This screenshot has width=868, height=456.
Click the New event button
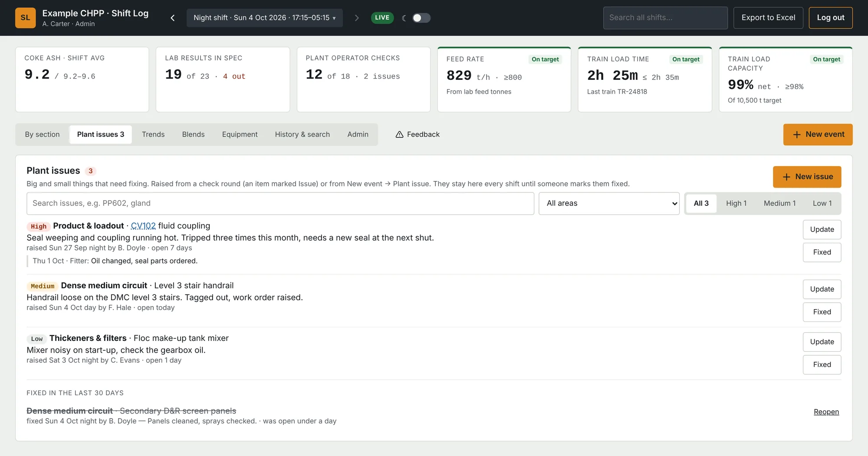(x=818, y=135)
